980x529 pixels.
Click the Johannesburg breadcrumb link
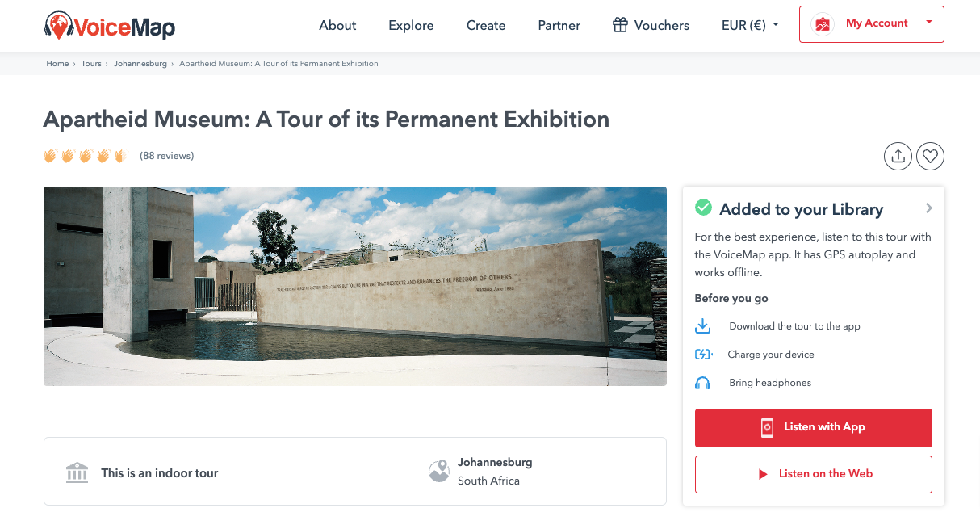(140, 64)
